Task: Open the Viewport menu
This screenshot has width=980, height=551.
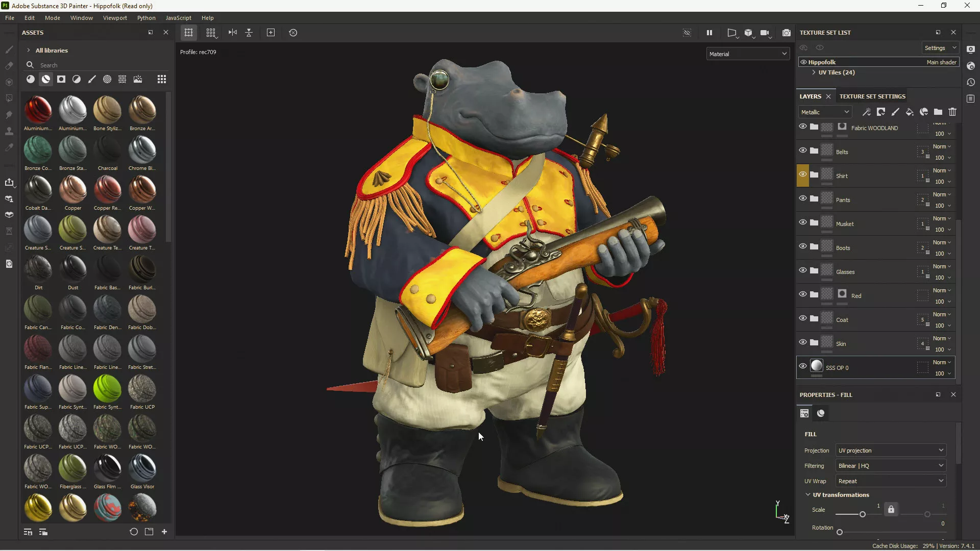Action: 115,18
